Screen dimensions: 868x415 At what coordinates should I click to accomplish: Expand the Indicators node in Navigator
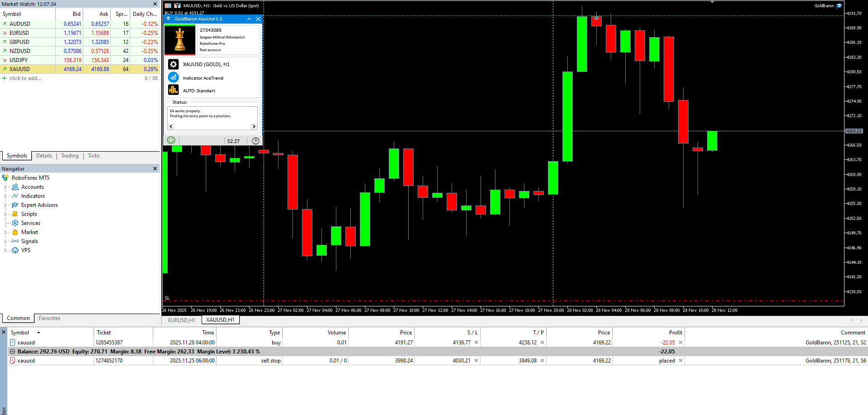click(5, 196)
